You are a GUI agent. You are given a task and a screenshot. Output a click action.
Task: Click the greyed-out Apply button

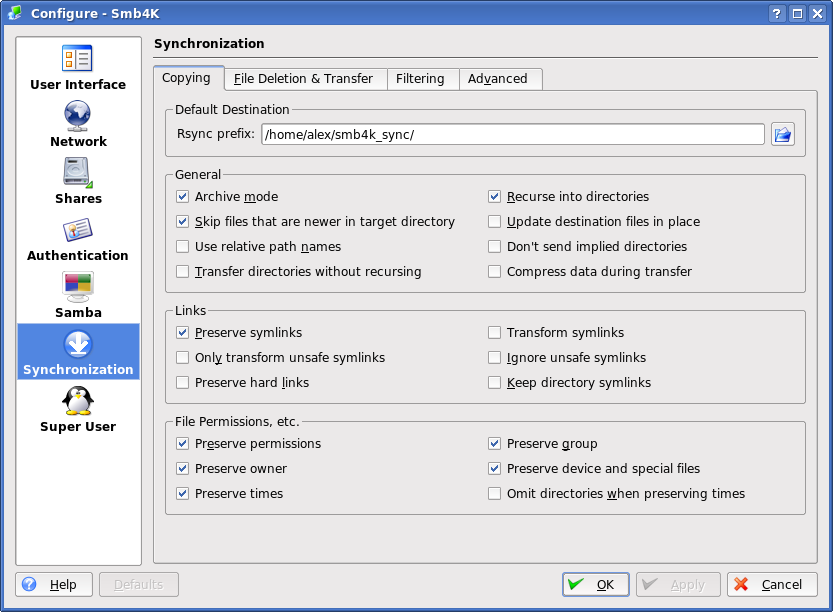(678, 584)
